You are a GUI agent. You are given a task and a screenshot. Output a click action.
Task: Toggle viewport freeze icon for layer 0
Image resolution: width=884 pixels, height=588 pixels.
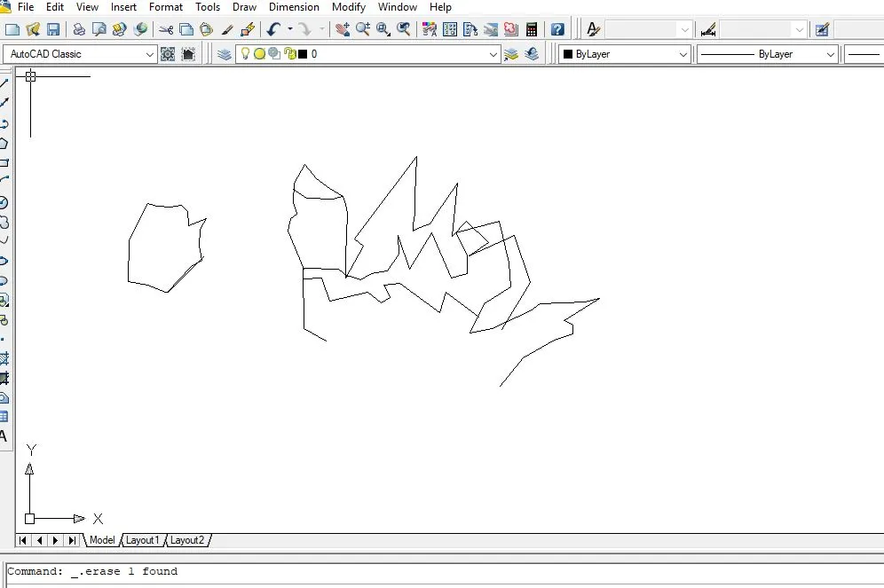coord(274,53)
